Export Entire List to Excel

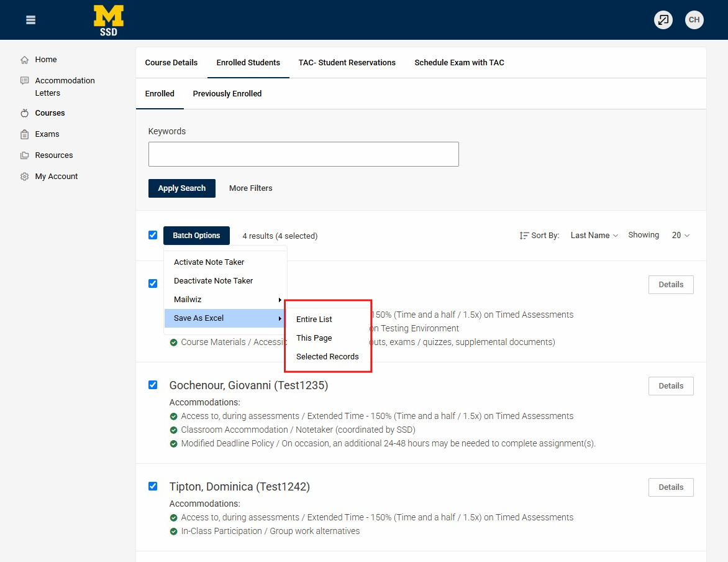tap(314, 320)
